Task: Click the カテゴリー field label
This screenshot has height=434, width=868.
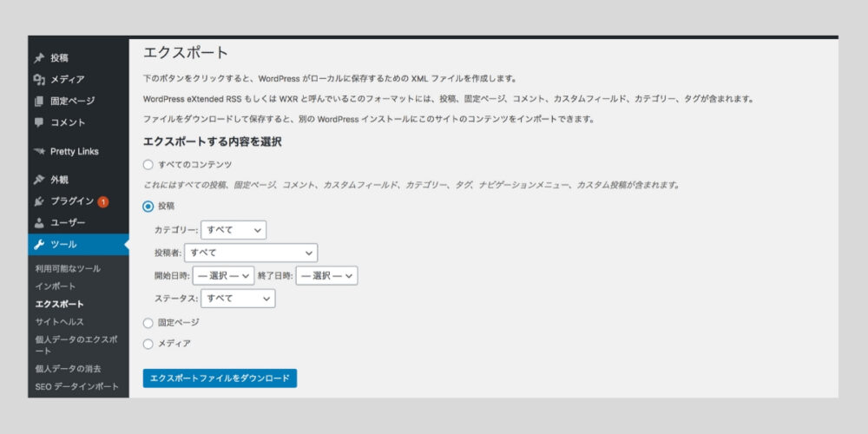Action: pyautogui.click(x=176, y=230)
